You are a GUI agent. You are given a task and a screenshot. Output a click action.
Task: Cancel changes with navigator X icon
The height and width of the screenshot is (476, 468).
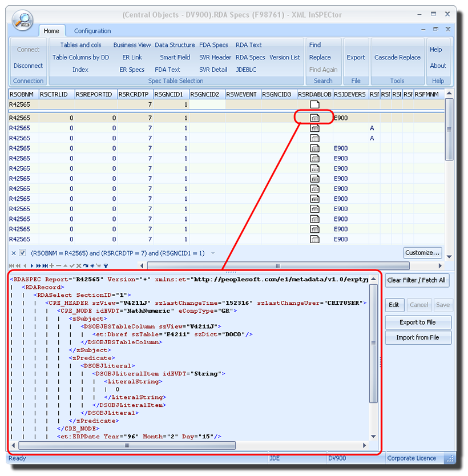[x=79, y=265]
